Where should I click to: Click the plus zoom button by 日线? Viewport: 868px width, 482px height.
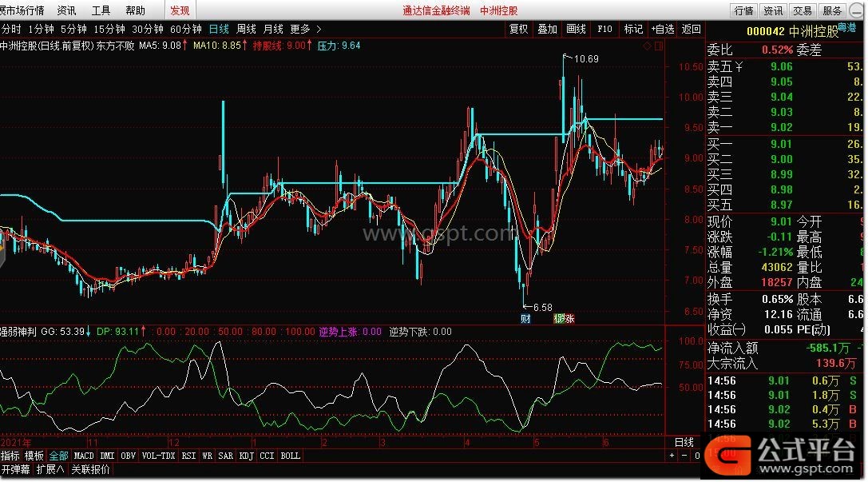coord(672,456)
